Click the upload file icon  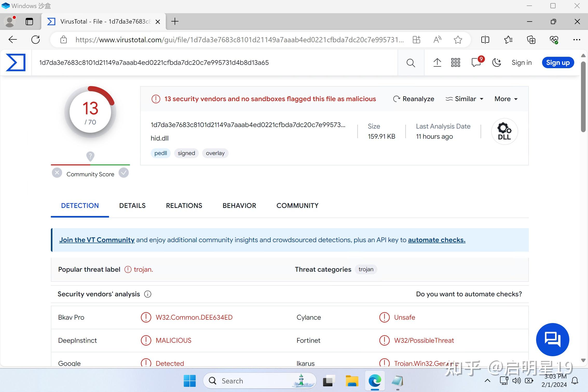click(437, 62)
